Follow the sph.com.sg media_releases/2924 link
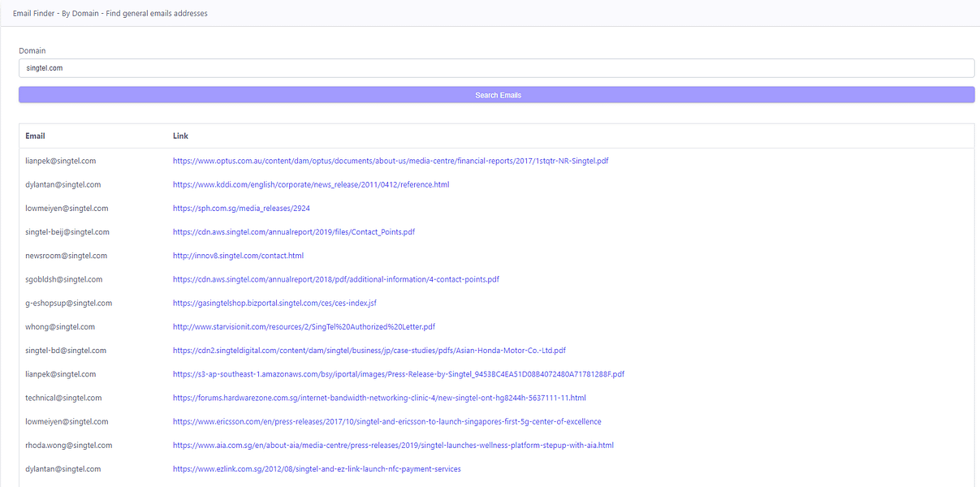Viewport: 980px width, 487px height. pyautogui.click(x=241, y=209)
